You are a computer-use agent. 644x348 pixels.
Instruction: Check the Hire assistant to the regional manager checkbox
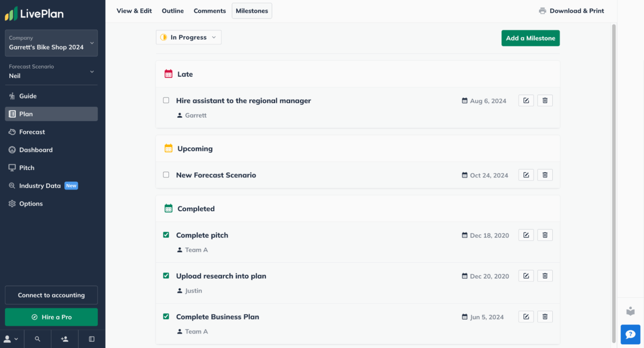[x=166, y=100]
